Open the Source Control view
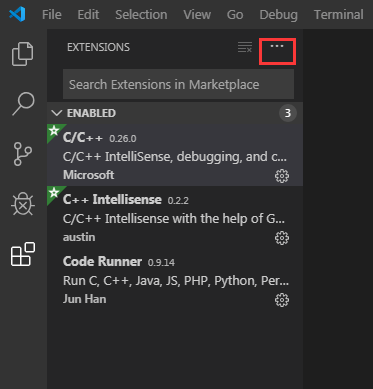The width and height of the screenshot is (373, 389). pyautogui.click(x=23, y=154)
